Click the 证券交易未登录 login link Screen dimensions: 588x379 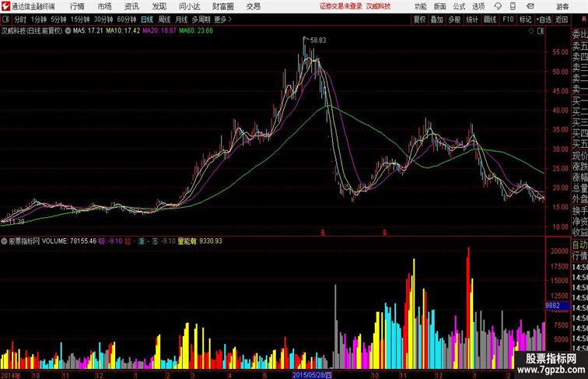pyautogui.click(x=341, y=6)
